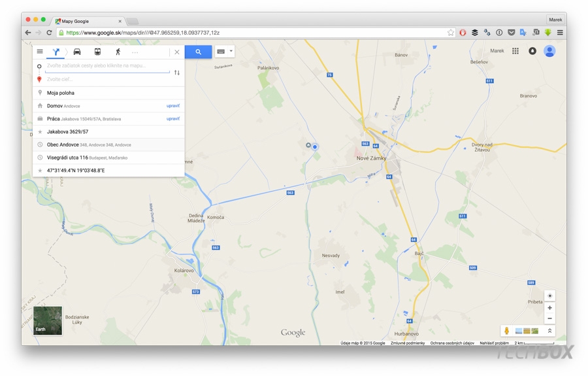Click upraviť link for Práca

click(x=173, y=118)
